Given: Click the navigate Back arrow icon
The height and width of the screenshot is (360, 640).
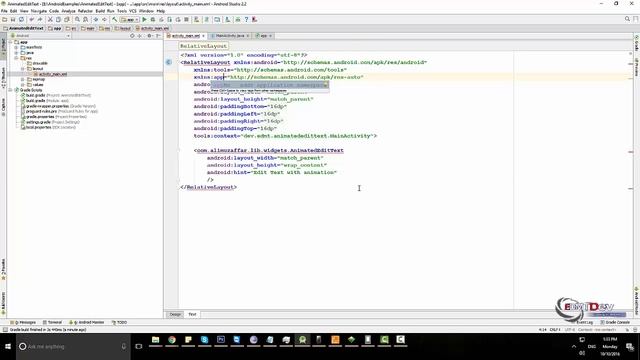Looking at the screenshot, I should [96, 20].
